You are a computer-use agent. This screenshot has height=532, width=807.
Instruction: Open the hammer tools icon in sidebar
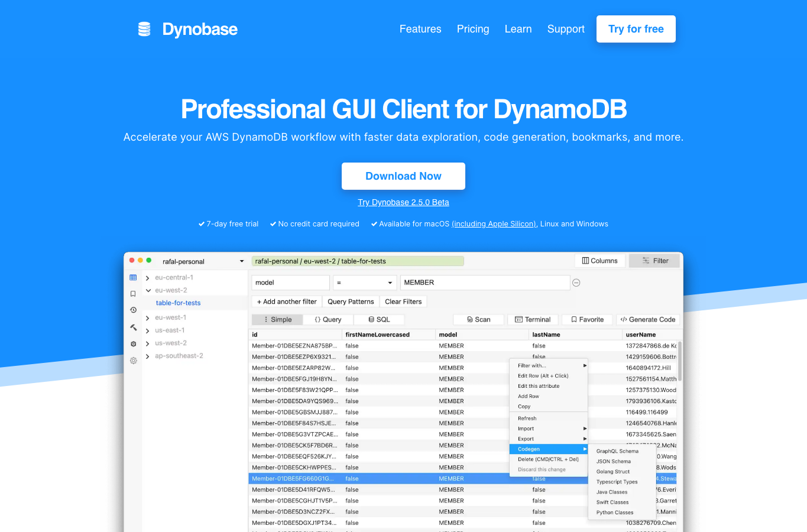(133, 327)
